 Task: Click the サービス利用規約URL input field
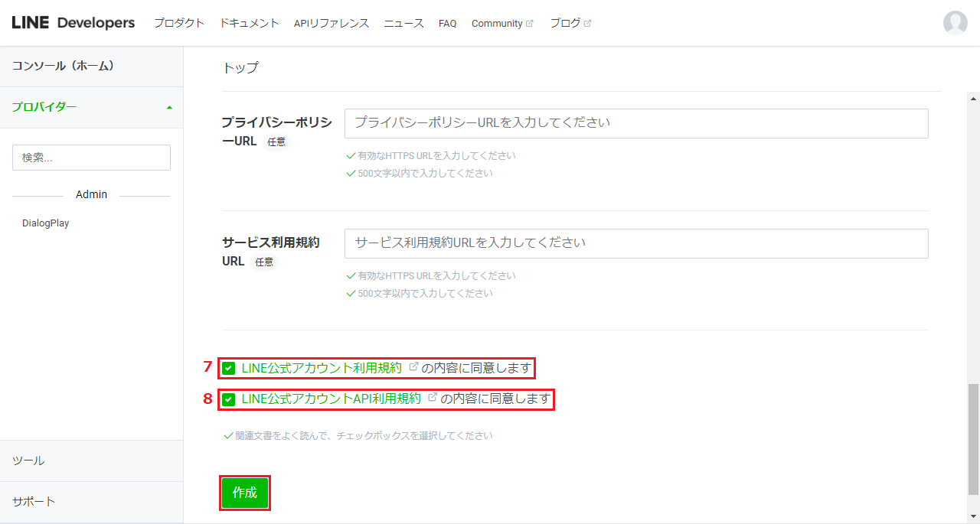636,243
